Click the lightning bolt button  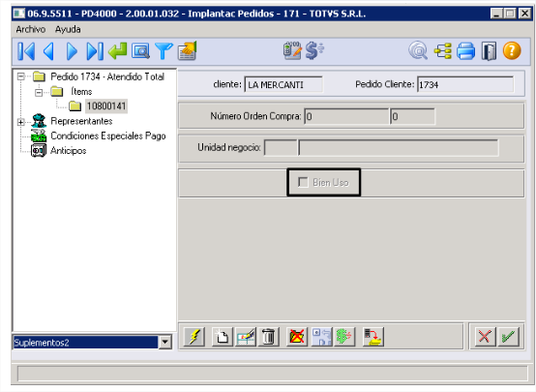(194, 337)
